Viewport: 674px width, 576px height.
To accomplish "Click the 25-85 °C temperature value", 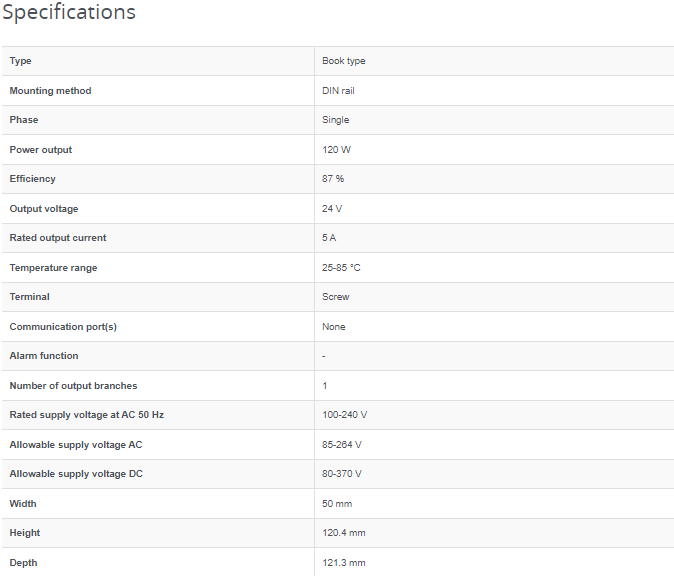I will pyautogui.click(x=341, y=268).
